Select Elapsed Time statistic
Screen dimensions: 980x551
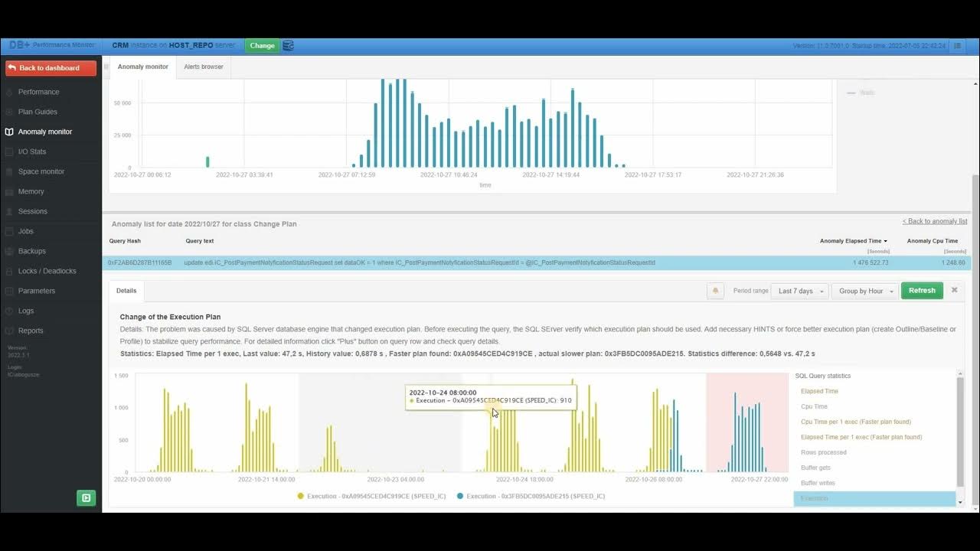pos(819,391)
